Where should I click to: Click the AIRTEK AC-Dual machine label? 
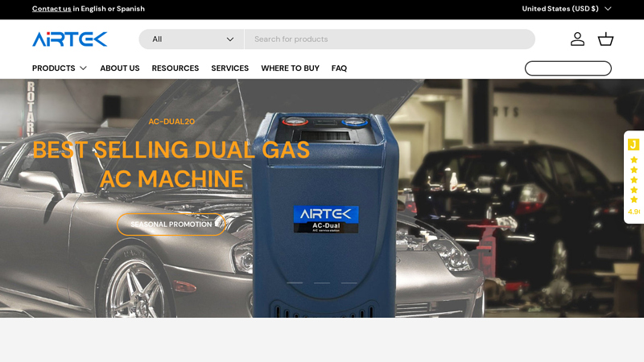(326, 219)
